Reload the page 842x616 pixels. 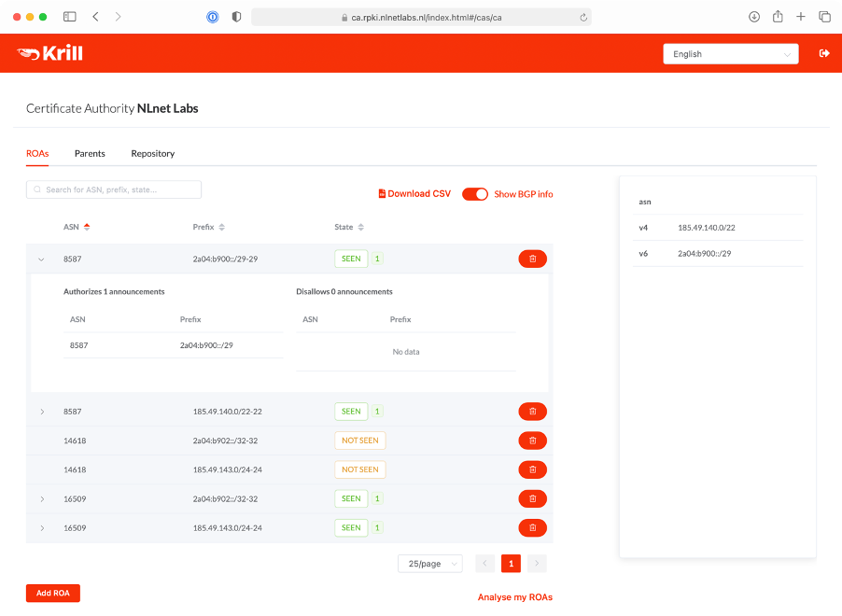point(583,18)
